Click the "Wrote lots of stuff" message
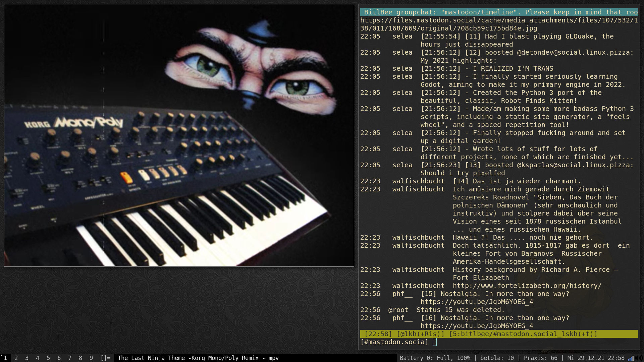The width and height of the screenshot is (644, 362). (527, 153)
